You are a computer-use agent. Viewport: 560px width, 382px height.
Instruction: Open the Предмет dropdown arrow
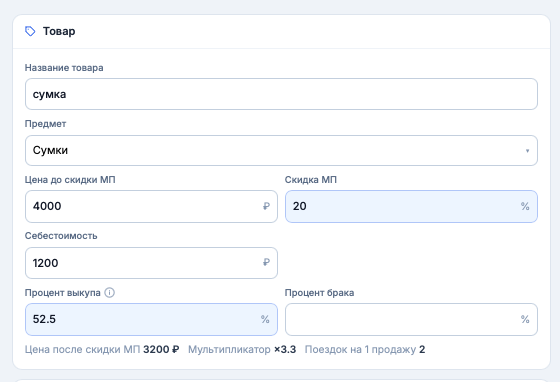click(527, 151)
